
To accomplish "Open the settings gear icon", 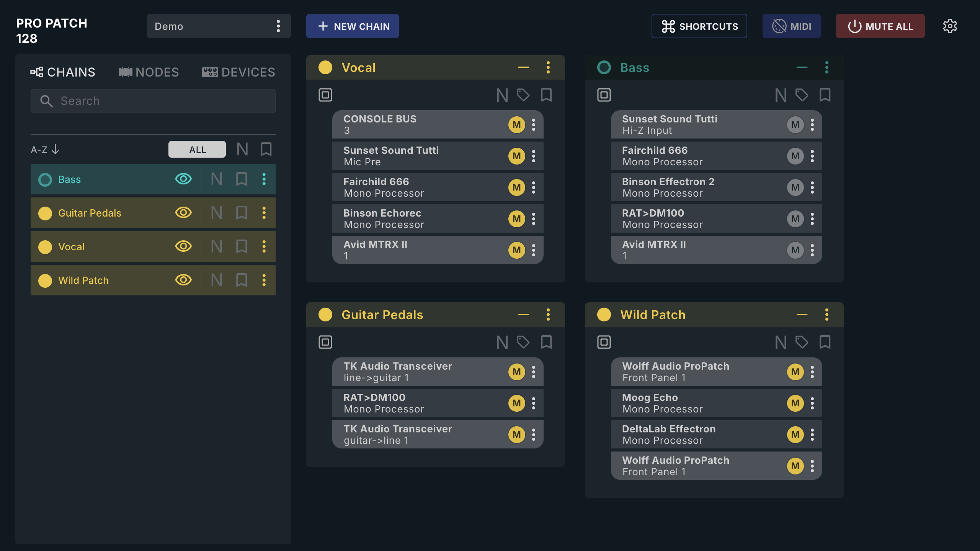I will [950, 26].
